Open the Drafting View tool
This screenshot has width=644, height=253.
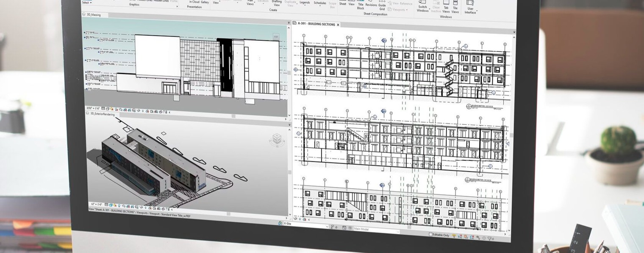[x=277, y=3]
